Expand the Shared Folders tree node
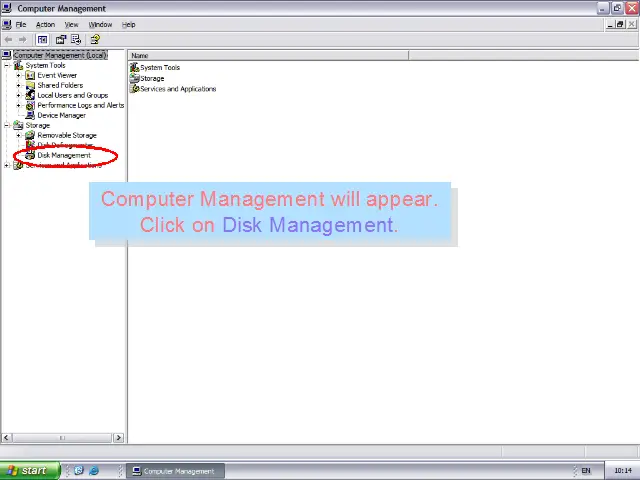Image resolution: width=640 pixels, height=480 pixels. coord(18,85)
